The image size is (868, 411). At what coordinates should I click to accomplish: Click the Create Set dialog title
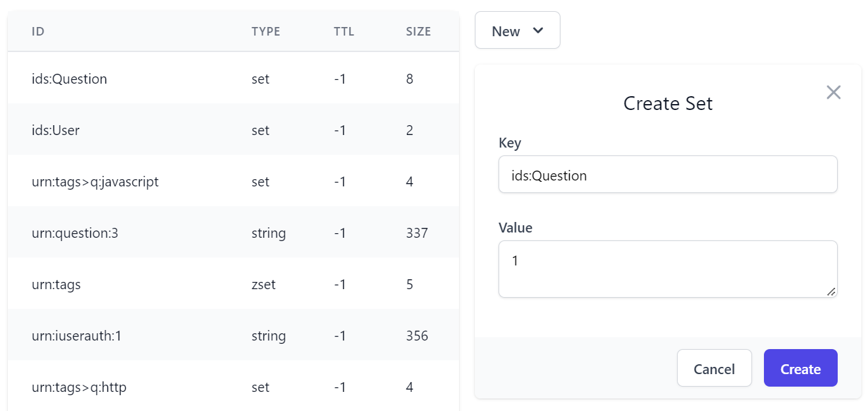[668, 103]
